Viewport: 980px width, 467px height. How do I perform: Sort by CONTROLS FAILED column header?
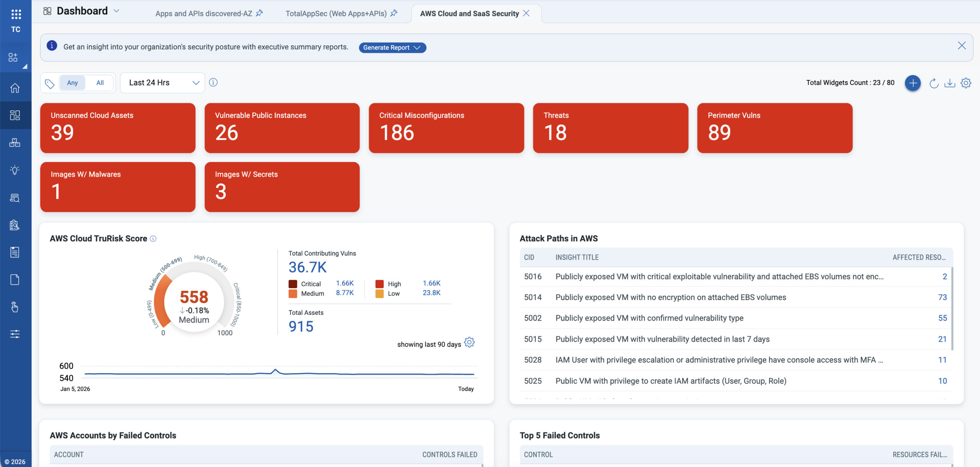(x=450, y=455)
